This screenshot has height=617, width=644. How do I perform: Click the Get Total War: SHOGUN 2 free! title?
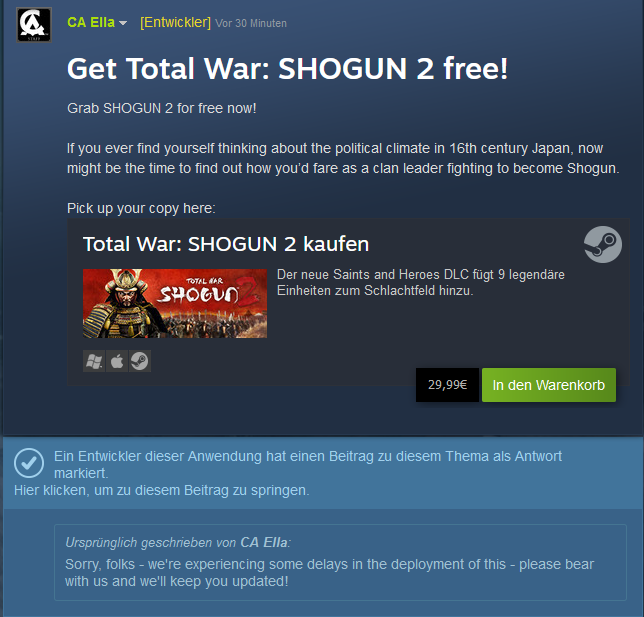[x=288, y=69]
